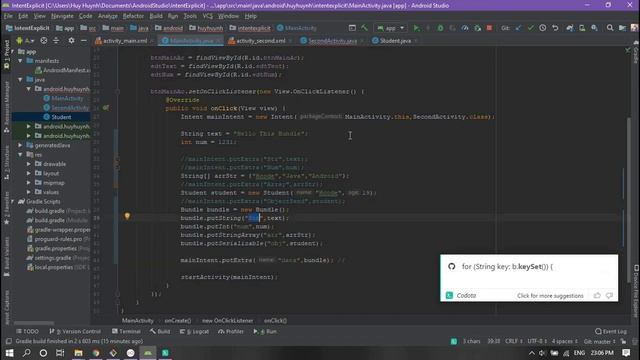Click Codota icon in status bar
This screenshot has width=640, height=360.
(x=454, y=341)
